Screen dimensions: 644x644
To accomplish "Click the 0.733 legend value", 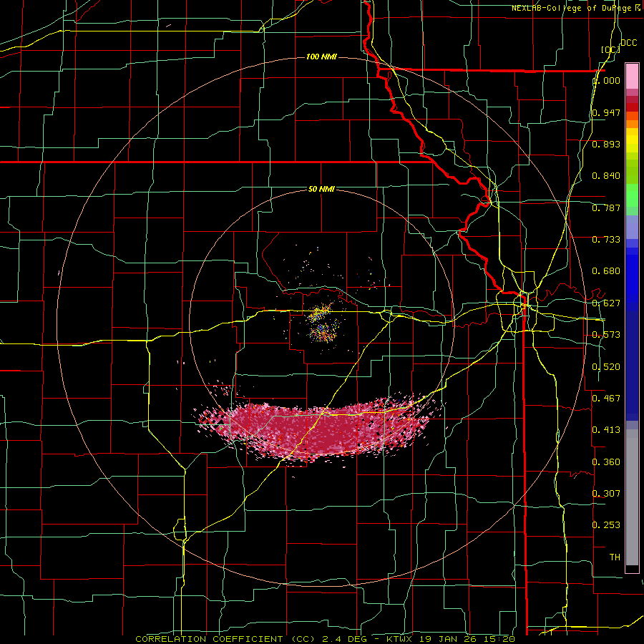I will click(606, 240).
